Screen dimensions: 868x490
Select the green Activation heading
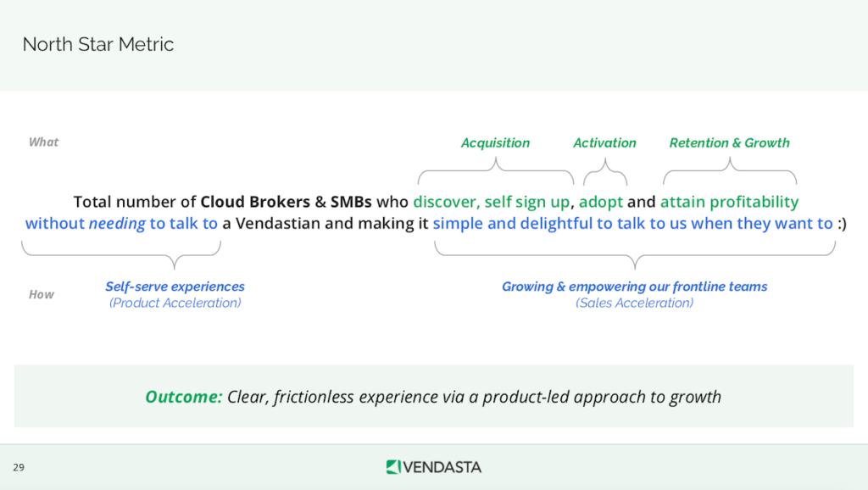(x=604, y=143)
